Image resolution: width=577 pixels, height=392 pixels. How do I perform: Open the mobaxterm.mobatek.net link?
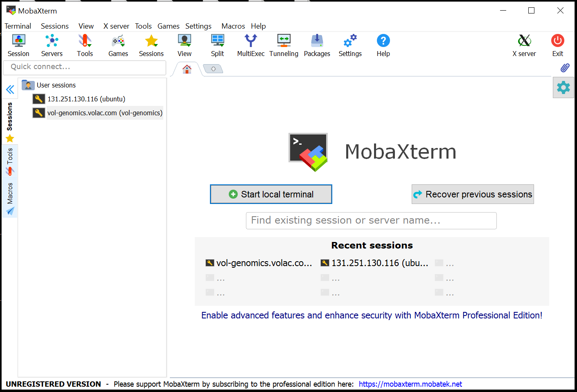point(410,384)
